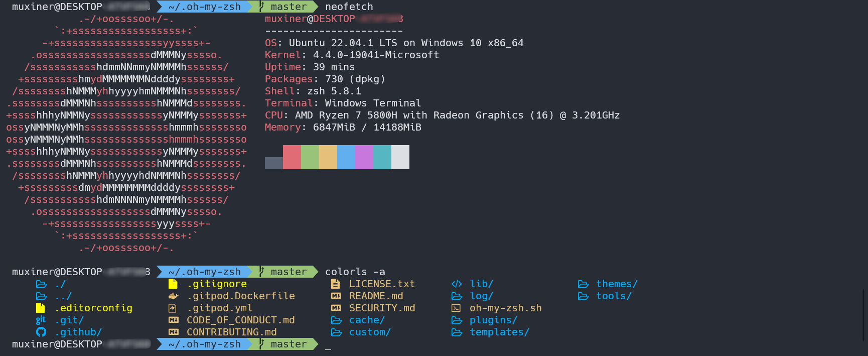Click the Kernel value 4.4.0-19041-Microsoft
Screen dimensions: 868x356
click(376, 55)
